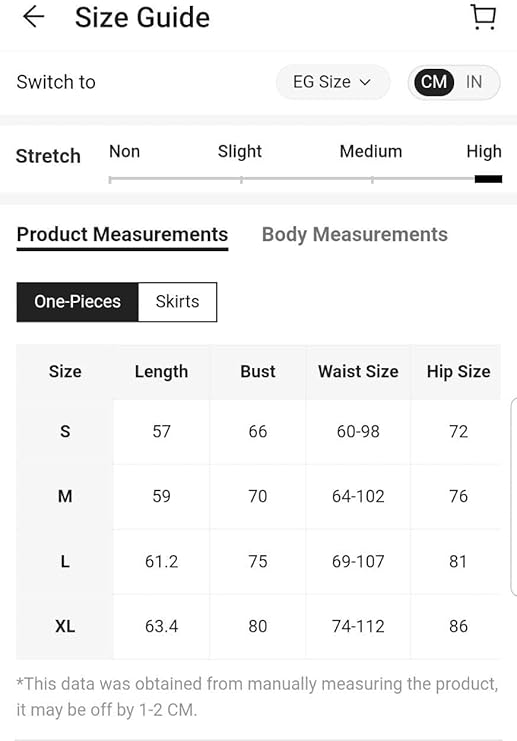Select the XL size row

click(258, 626)
